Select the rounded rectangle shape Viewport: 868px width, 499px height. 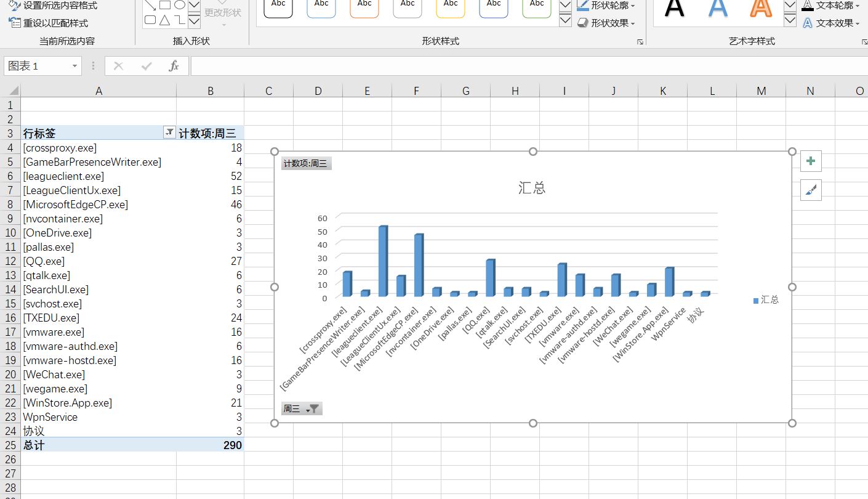(150, 20)
